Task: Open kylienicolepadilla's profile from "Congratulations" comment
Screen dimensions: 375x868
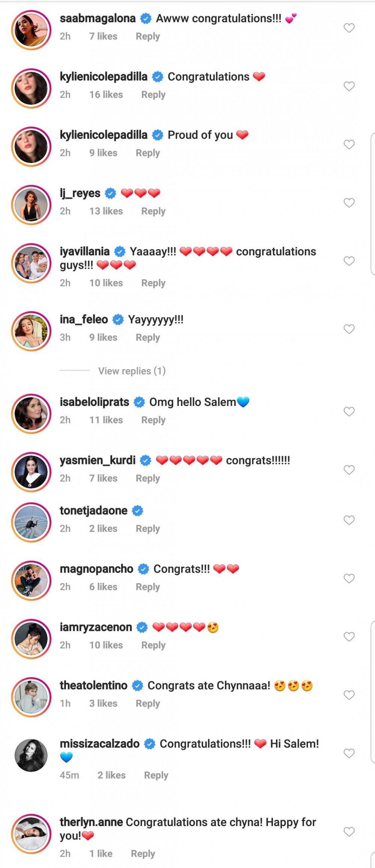Action: [103, 77]
